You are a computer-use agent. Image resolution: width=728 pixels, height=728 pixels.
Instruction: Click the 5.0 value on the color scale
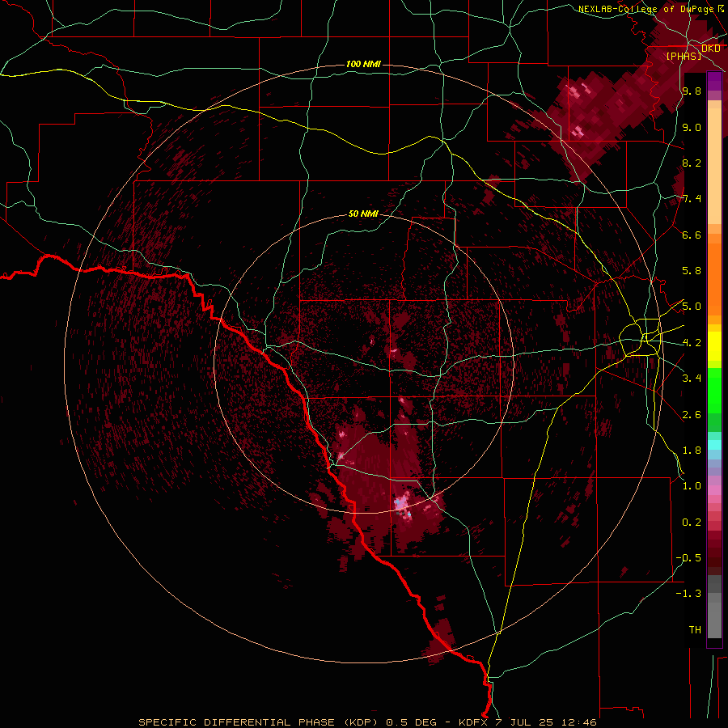point(692,307)
